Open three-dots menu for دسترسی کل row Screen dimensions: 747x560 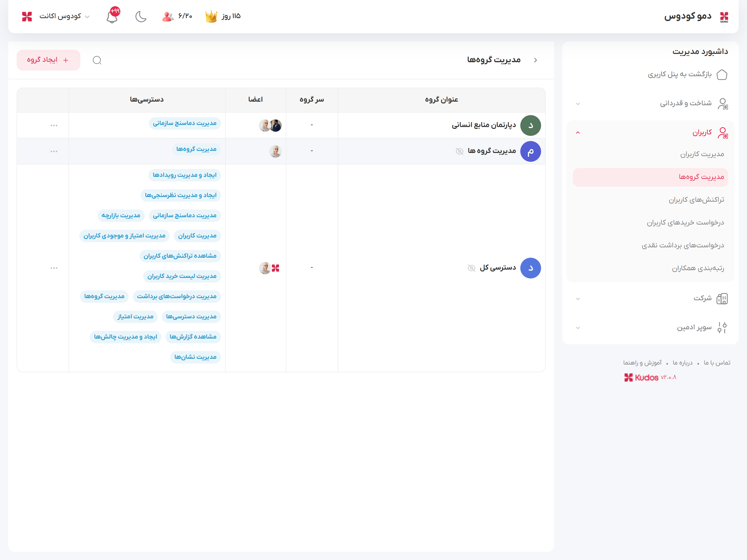[54, 268]
